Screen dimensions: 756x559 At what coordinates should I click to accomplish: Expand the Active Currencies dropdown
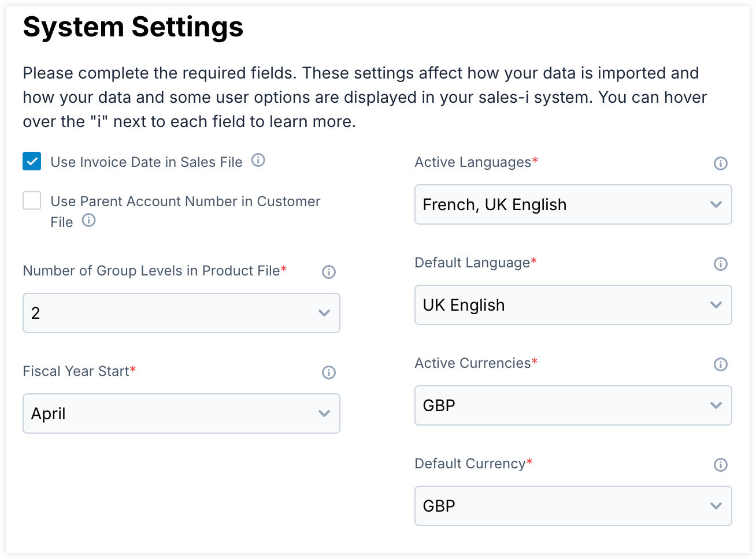(x=573, y=405)
